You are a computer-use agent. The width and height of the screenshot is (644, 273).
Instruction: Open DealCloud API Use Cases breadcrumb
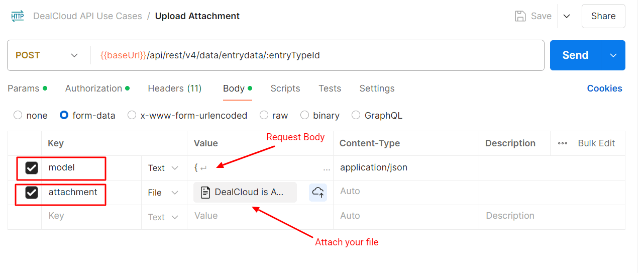[x=87, y=16]
